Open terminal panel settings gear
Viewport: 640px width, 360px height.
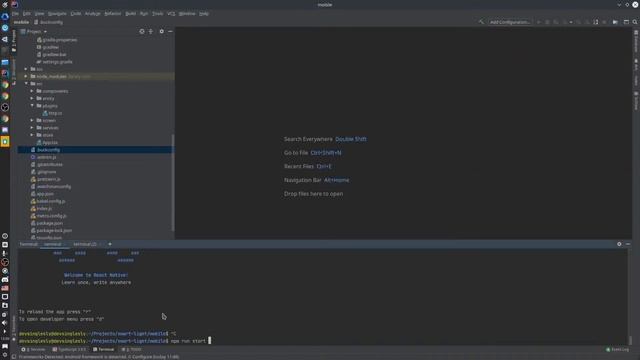pyautogui.click(x=619, y=244)
